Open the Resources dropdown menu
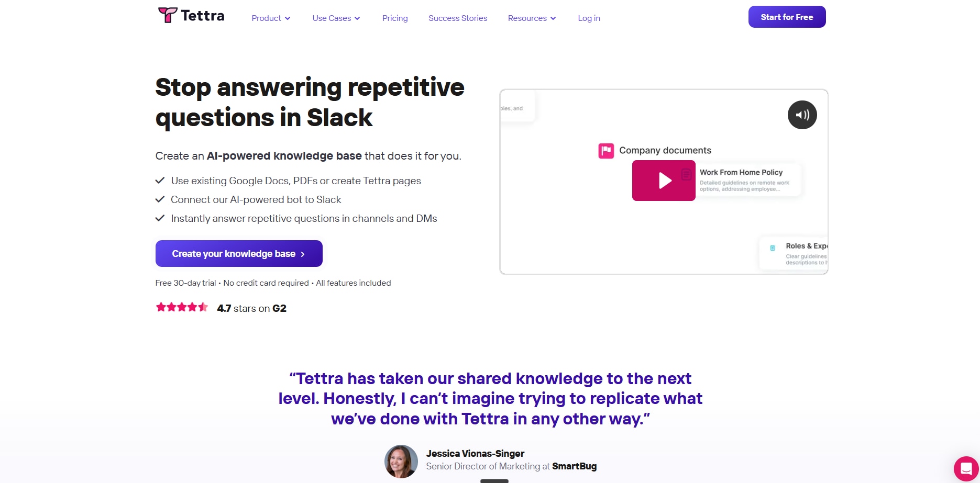 tap(532, 18)
